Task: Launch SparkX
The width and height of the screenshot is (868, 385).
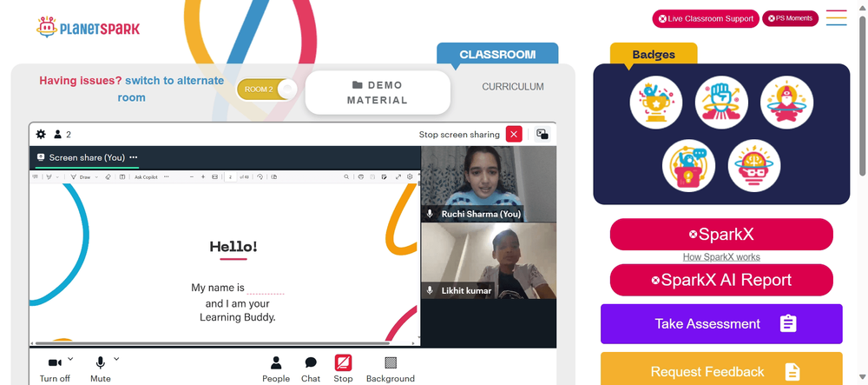Action: (x=721, y=235)
